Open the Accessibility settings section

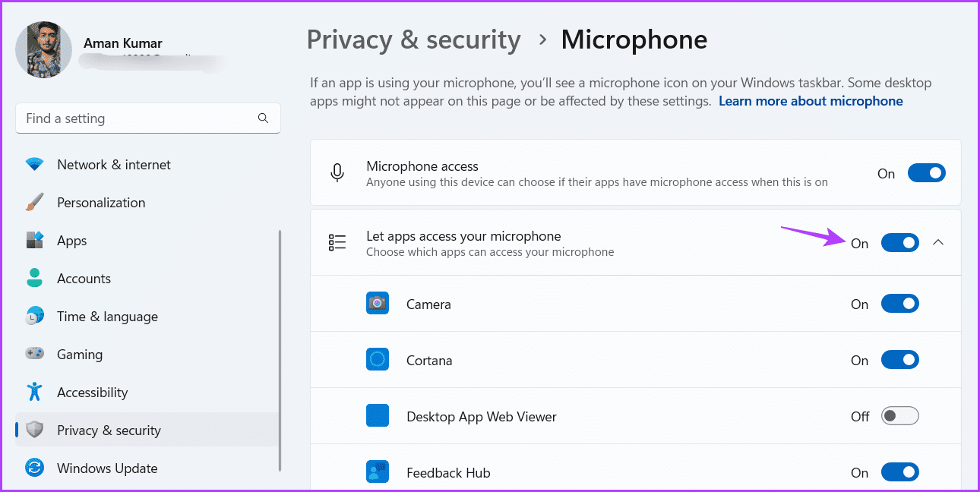click(x=148, y=393)
